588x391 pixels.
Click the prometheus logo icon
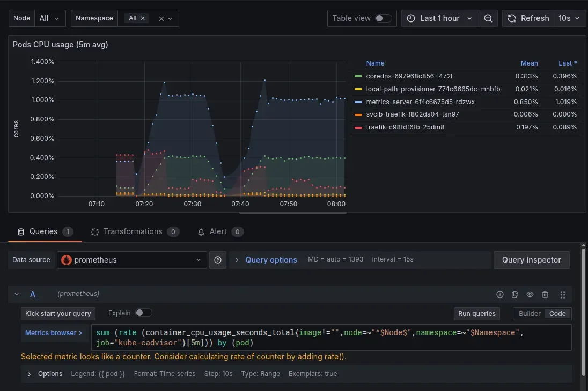pos(67,260)
